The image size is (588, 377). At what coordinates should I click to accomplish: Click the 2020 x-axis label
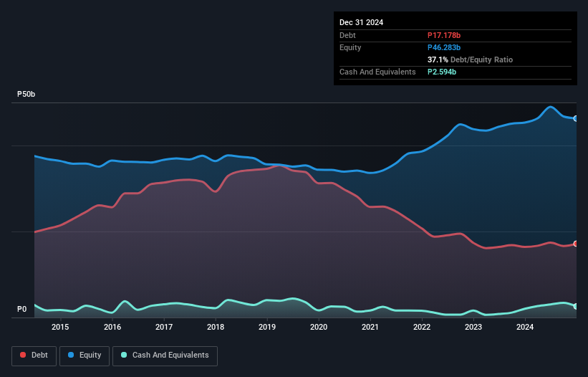(319, 327)
